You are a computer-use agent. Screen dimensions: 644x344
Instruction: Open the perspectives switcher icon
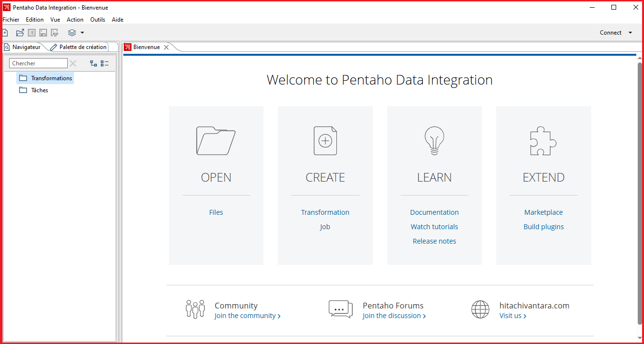click(73, 32)
